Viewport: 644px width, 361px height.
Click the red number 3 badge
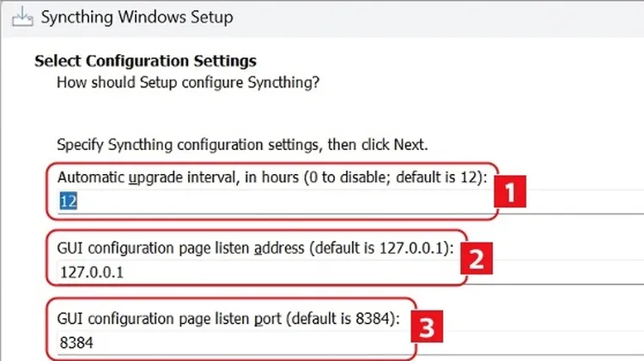coord(427,327)
